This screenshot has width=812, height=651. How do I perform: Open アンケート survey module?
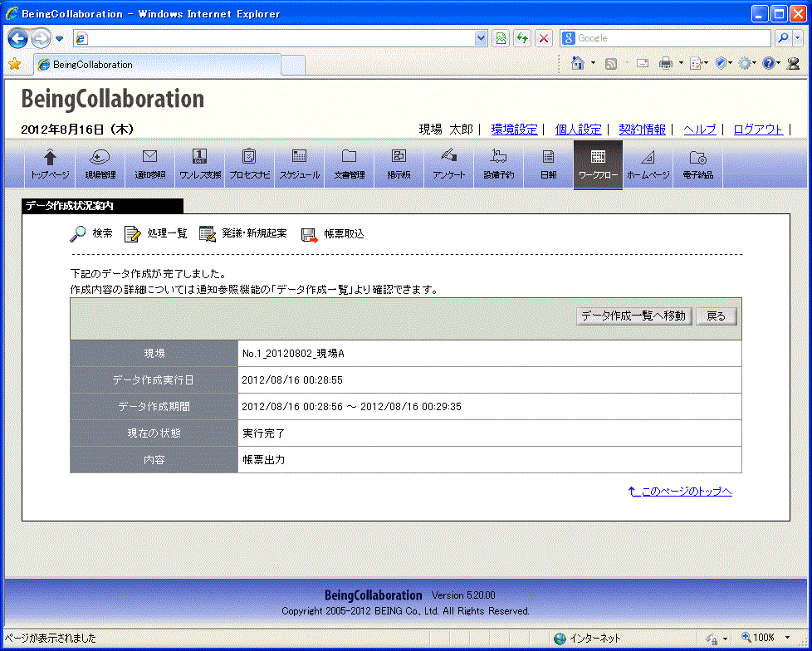coord(448,164)
